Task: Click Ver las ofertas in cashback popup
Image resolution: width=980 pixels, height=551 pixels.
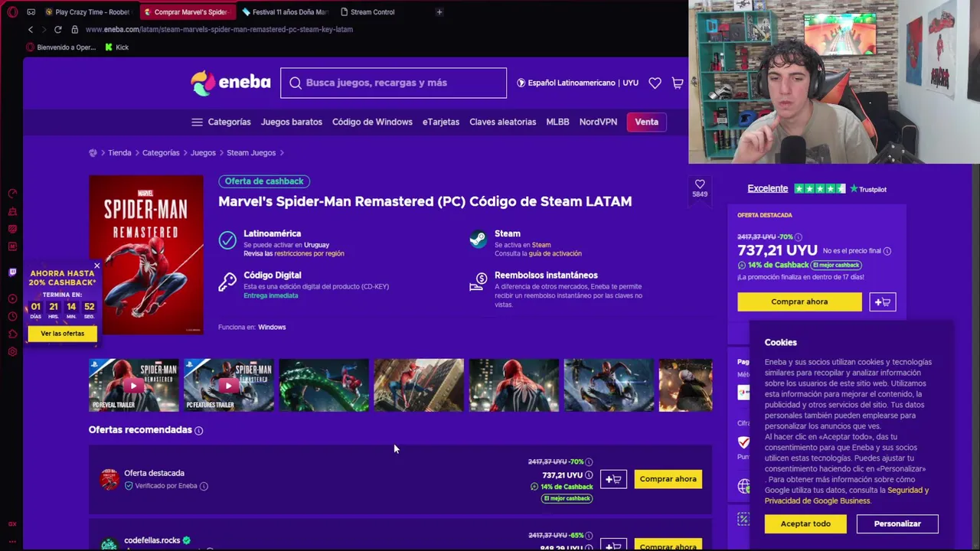Action: tap(63, 334)
